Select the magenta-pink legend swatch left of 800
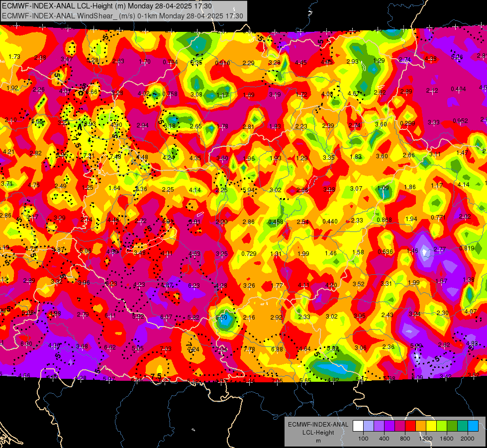 point(400,426)
